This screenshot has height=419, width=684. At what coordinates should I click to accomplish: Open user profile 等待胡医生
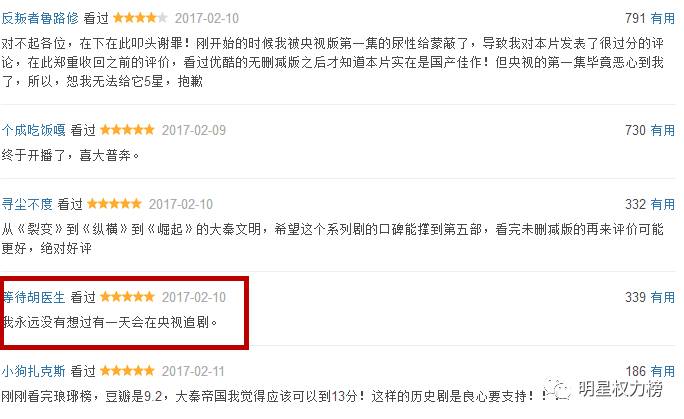coord(34,297)
